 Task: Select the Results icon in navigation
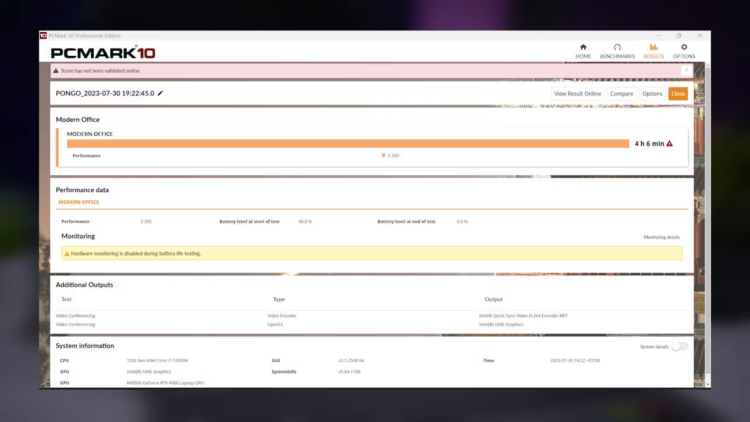coord(653,50)
